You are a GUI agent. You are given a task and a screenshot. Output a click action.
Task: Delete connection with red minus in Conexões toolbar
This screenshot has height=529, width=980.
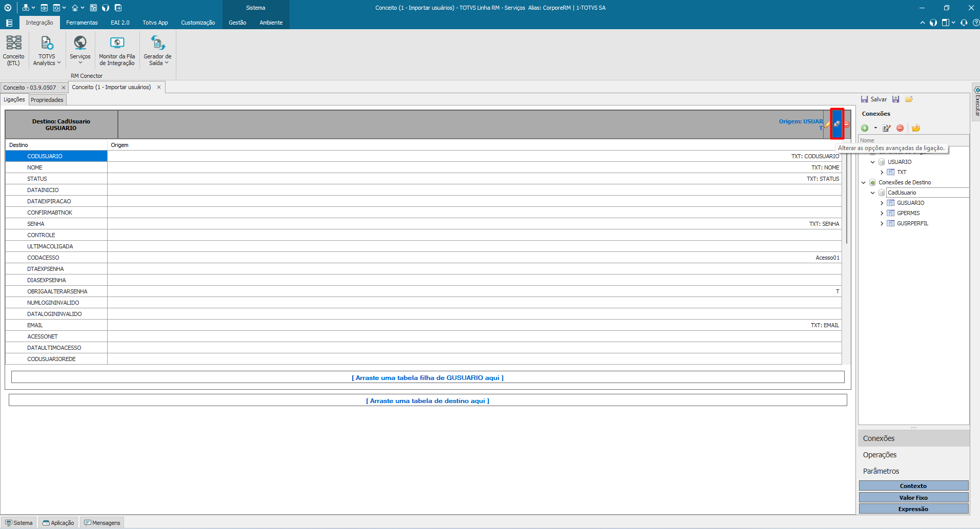[x=900, y=128]
